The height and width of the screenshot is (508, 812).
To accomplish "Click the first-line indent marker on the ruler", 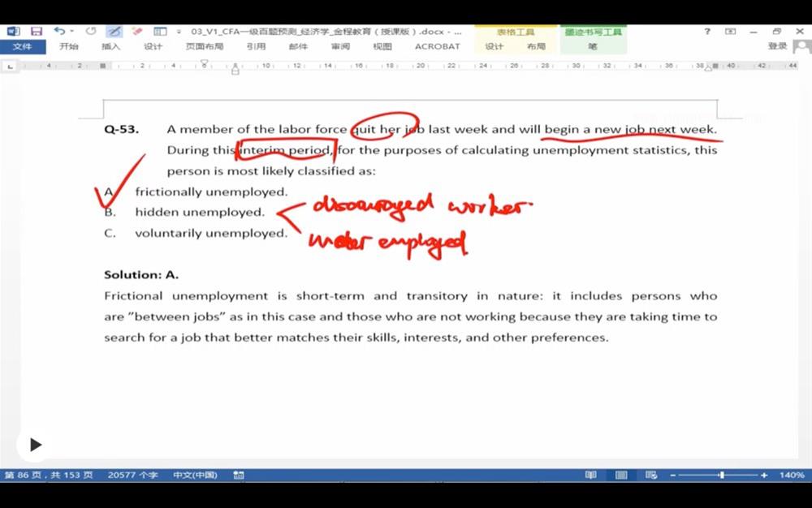I will point(204,63).
